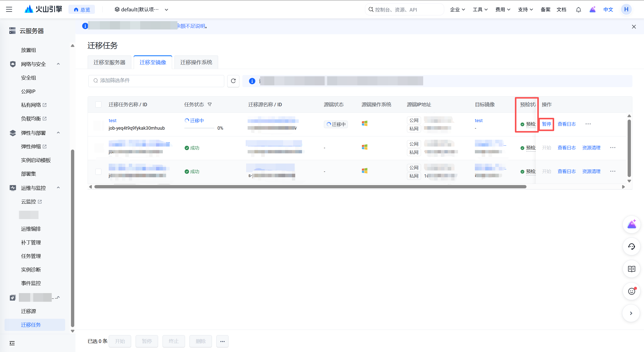Open the 企业 dropdown menu

[x=457, y=10]
